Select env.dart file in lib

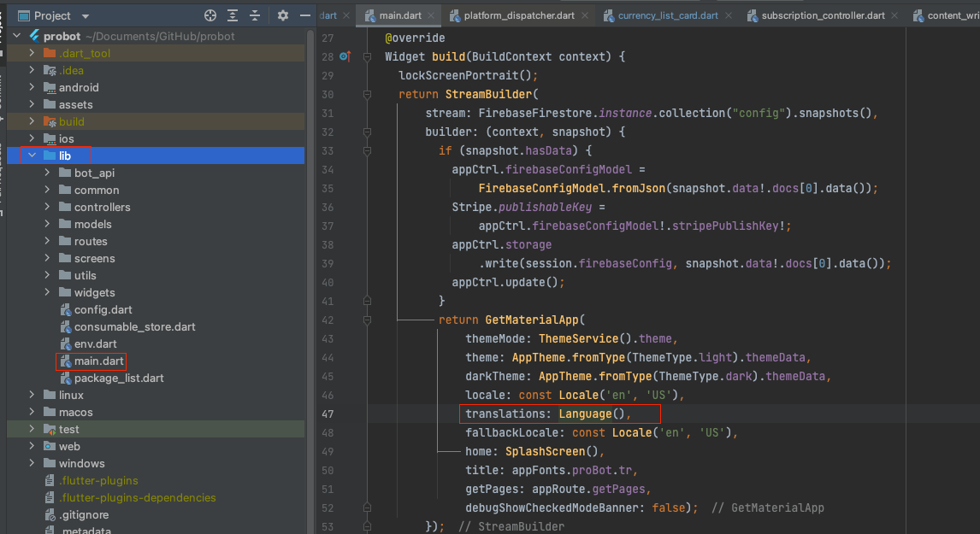[95, 343]
